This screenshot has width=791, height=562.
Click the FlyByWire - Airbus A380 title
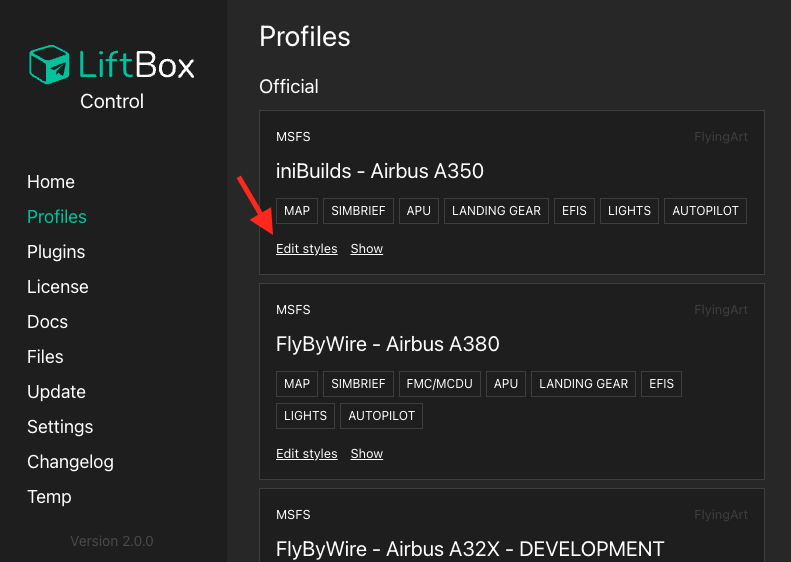tap(387, 345)
